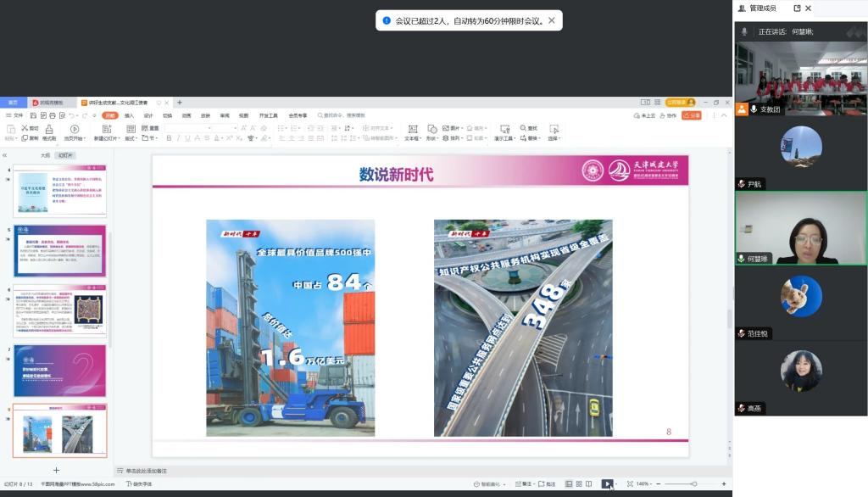Click the Text Box (文本框) tool icon
Screen dimensions: 868x497
click(x=412, y=129)
